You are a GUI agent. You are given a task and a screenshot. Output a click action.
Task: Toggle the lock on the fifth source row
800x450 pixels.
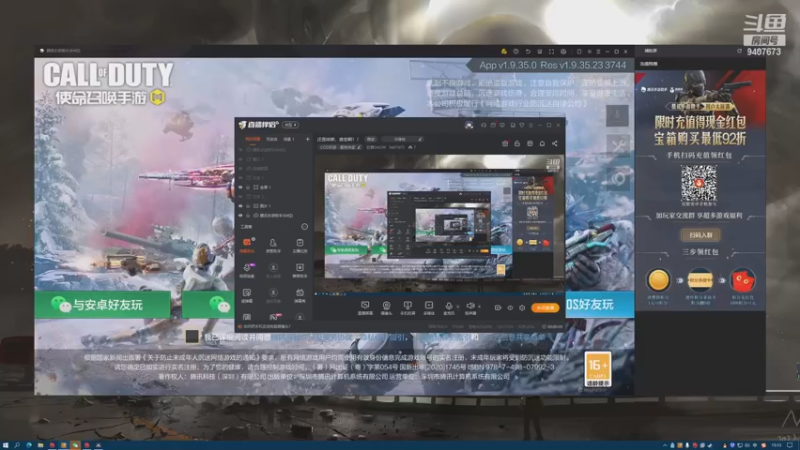(x=248, y=187)
